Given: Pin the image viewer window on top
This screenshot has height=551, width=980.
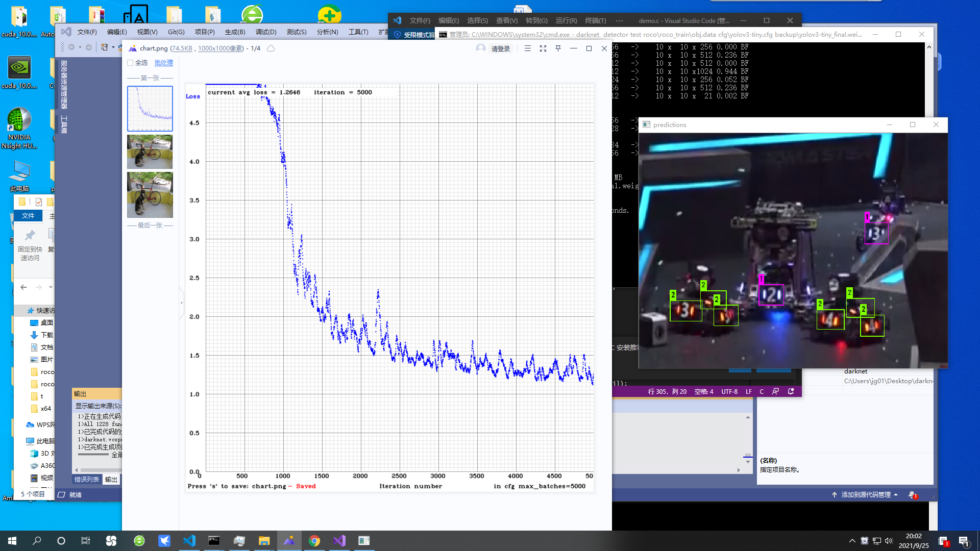Looking at the screenshot, I should coord(558,48).
